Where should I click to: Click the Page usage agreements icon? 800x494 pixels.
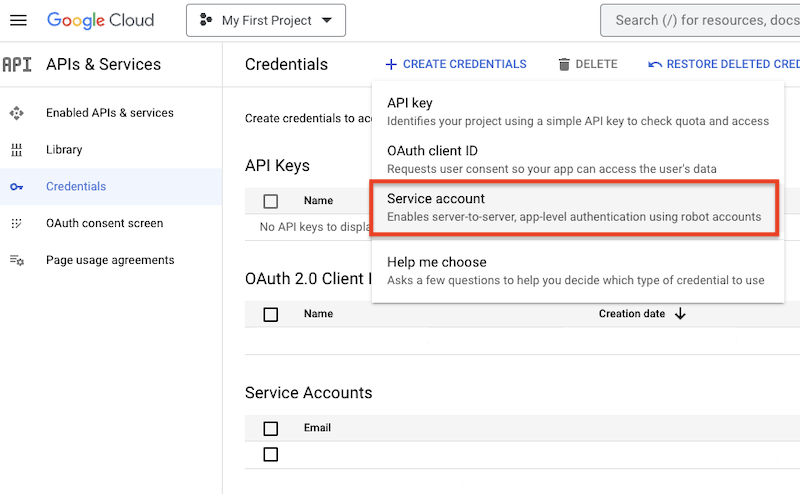(17, 260)
